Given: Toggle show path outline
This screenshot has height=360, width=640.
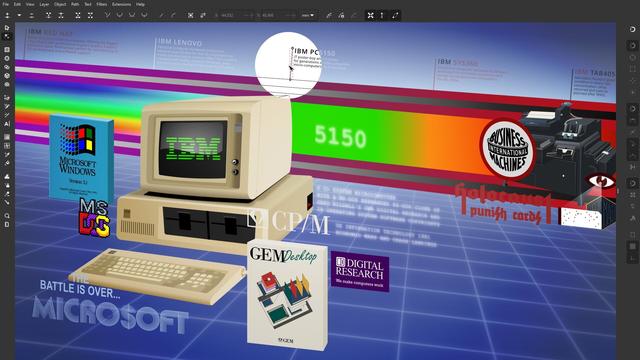Looking at the screenshot, I should [395, 15].
